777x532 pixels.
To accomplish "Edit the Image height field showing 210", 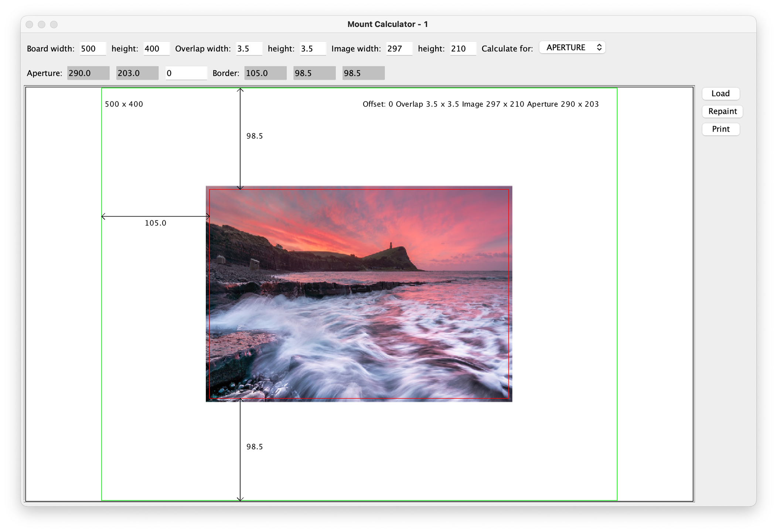I will pos(463,49).
